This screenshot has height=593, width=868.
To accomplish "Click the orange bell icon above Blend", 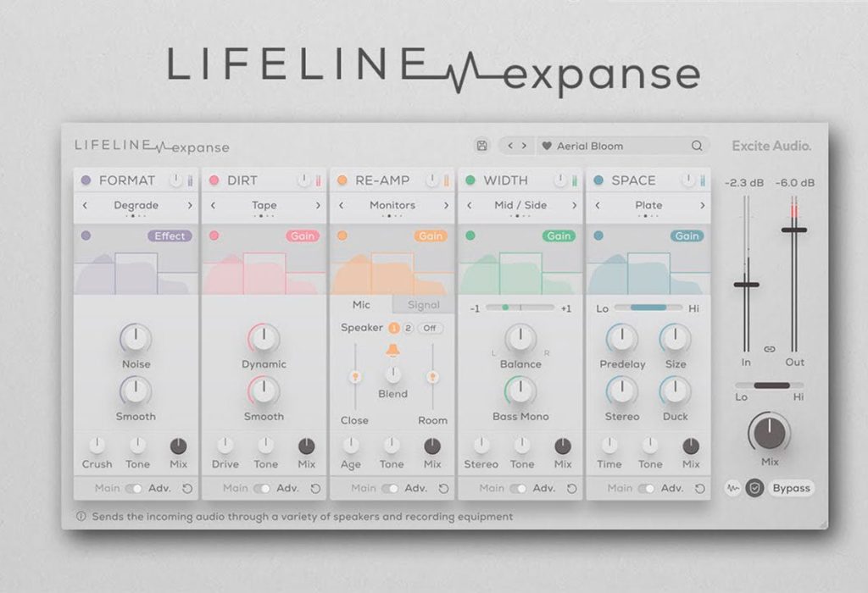I will click(392, 350).
